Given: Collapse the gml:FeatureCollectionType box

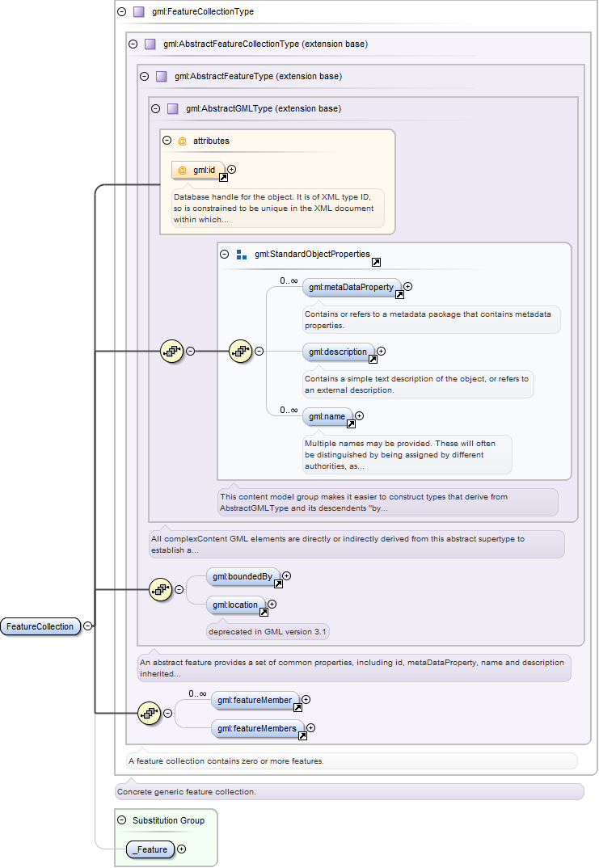Looking at the screenshot, I should point(122,11).
